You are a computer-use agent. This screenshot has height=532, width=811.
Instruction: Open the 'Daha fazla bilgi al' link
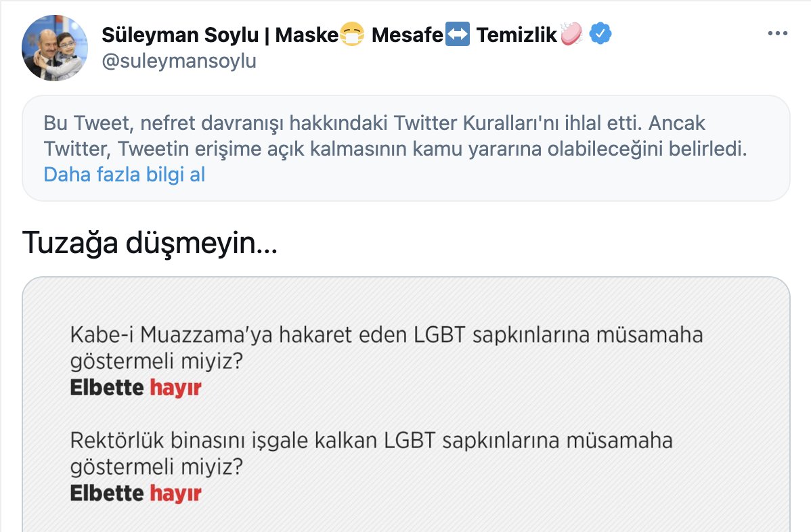(124, 175)
